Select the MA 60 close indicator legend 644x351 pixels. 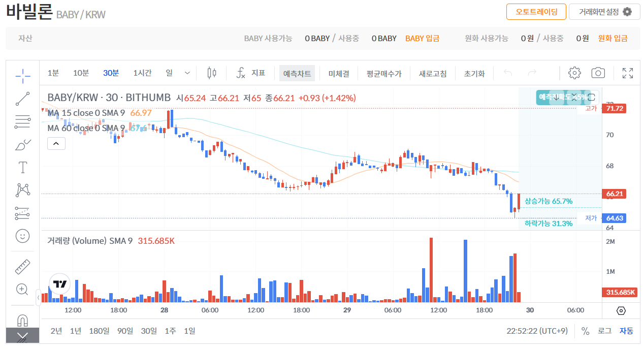[86, 128]
